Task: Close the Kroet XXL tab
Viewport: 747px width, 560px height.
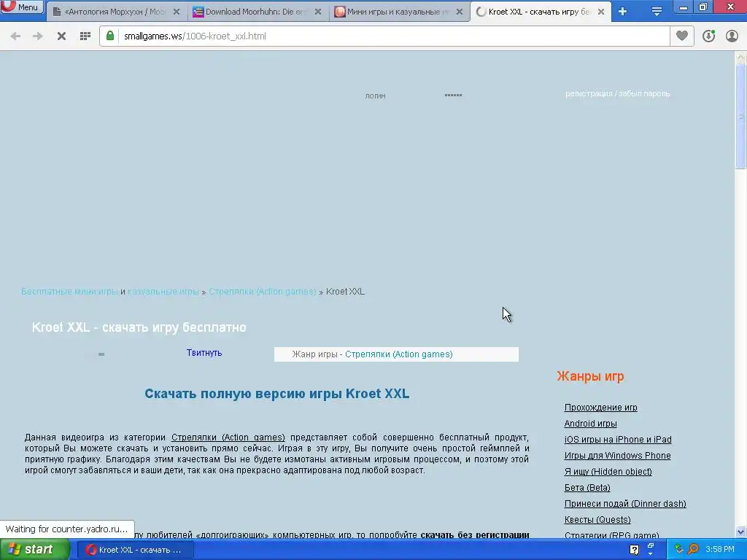Action: tap(601, 12)
